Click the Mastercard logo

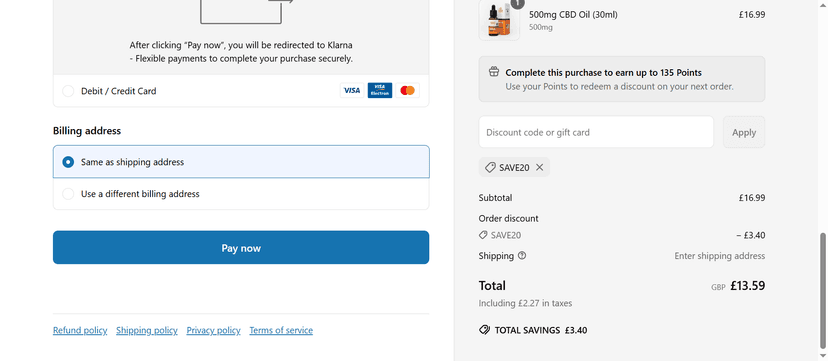tap(408, 91)
